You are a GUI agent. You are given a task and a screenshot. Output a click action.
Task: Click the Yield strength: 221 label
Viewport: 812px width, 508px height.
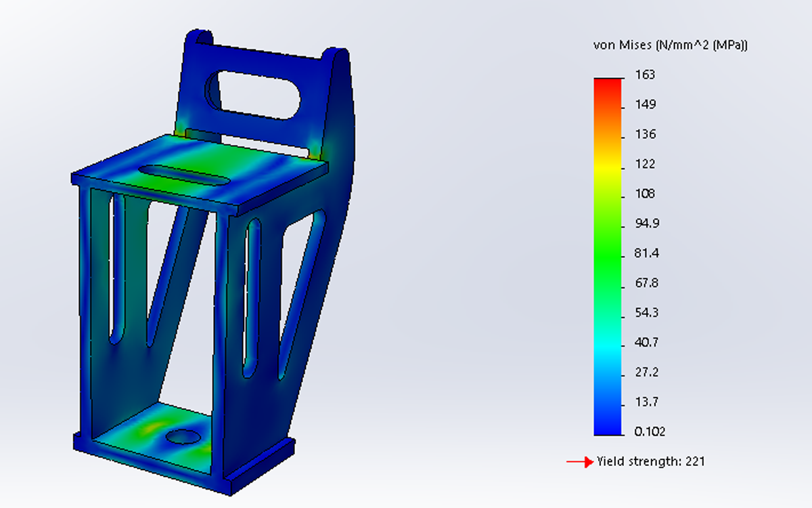pyautogui.click(x=651, y=462)
